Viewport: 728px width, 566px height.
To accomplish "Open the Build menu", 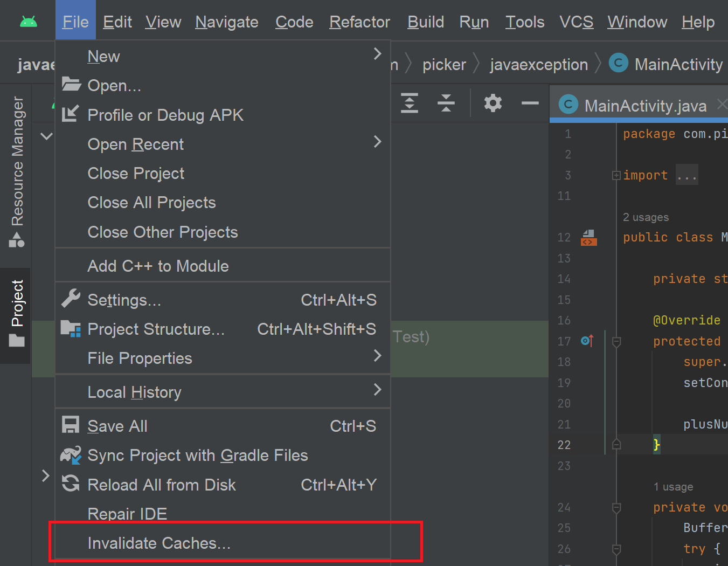I will click(x=426, y=22).
